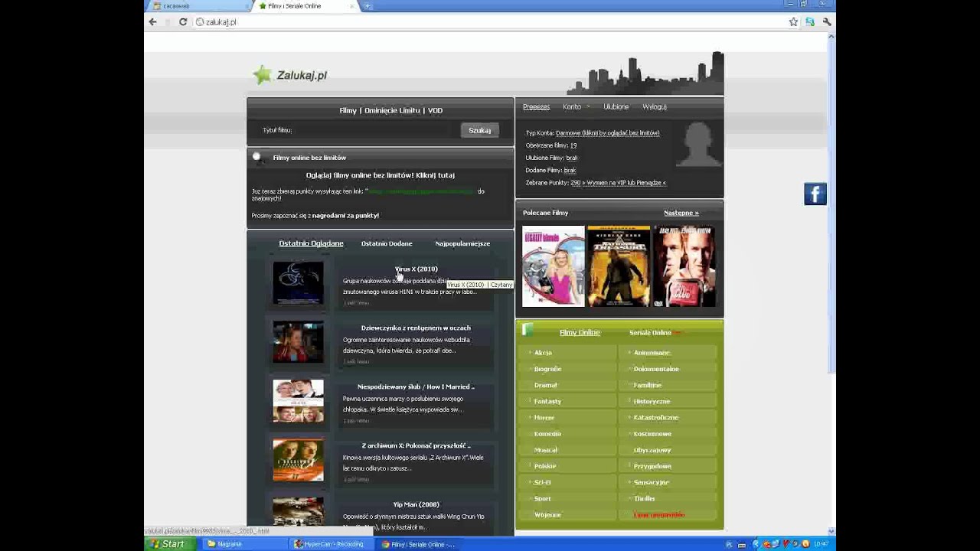Open the Horror genre

[x=544, y=418]
